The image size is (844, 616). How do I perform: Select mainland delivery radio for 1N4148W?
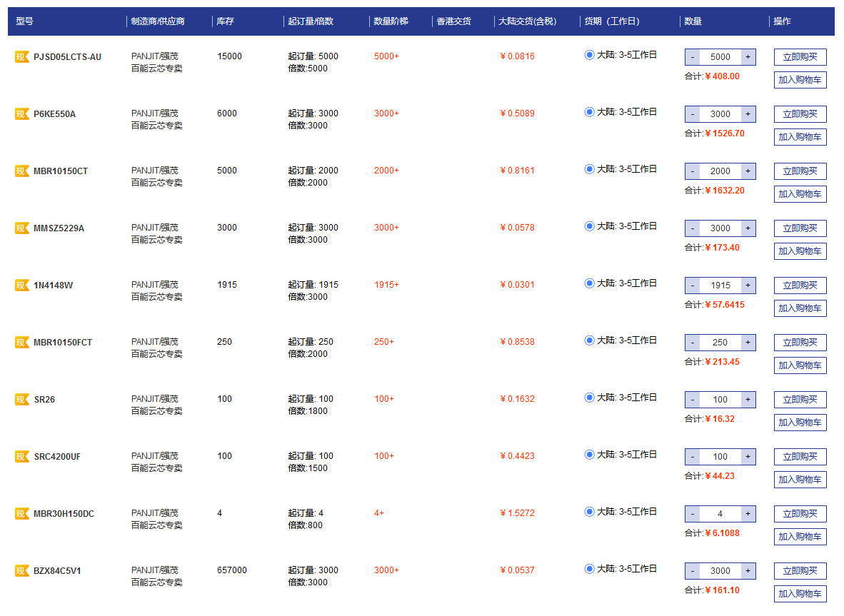pos(589,283)
